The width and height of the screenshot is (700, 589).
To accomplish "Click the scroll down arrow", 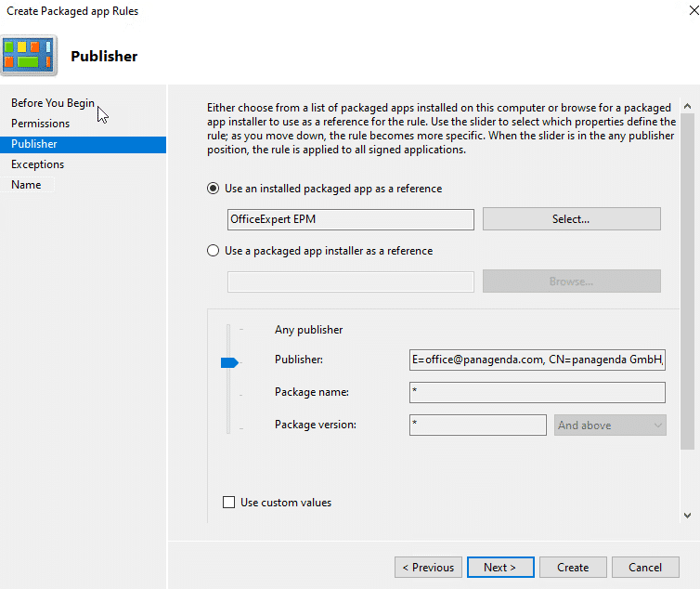I will 688,516.
